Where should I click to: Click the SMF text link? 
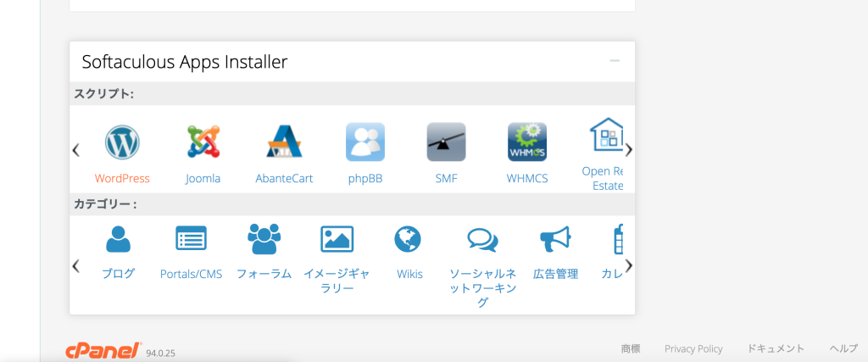coord(446,179)
